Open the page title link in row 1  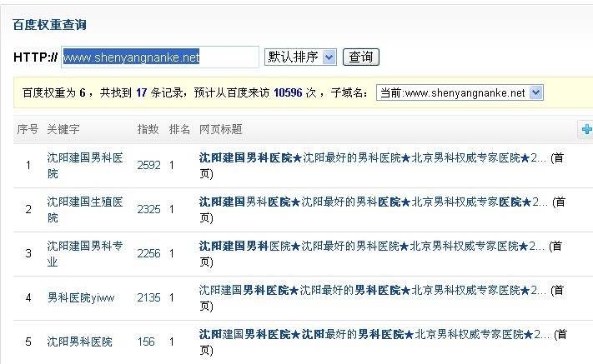[x=373, y=156]
